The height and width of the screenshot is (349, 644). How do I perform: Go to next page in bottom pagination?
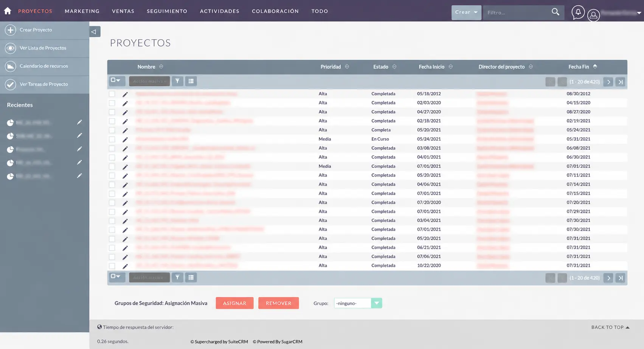(x=608, y=278)
